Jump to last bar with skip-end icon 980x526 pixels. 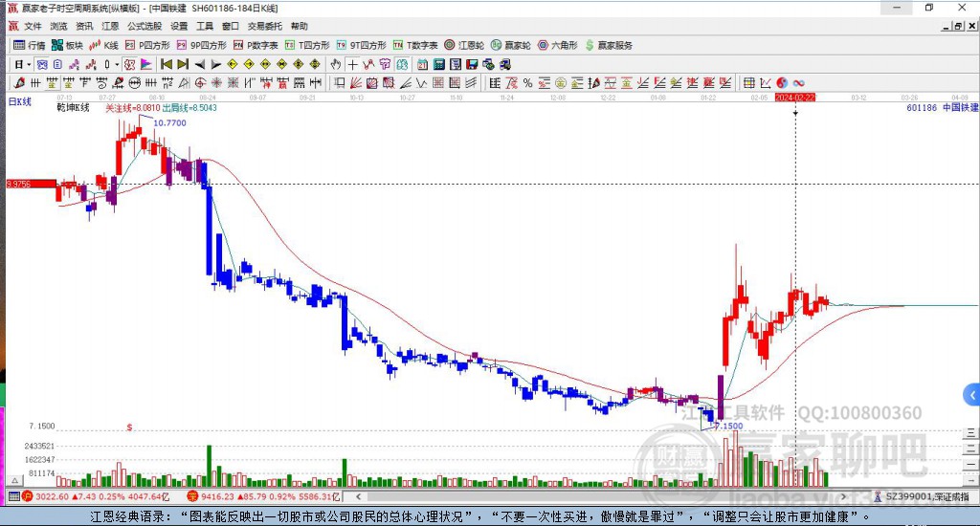(183, 64)
